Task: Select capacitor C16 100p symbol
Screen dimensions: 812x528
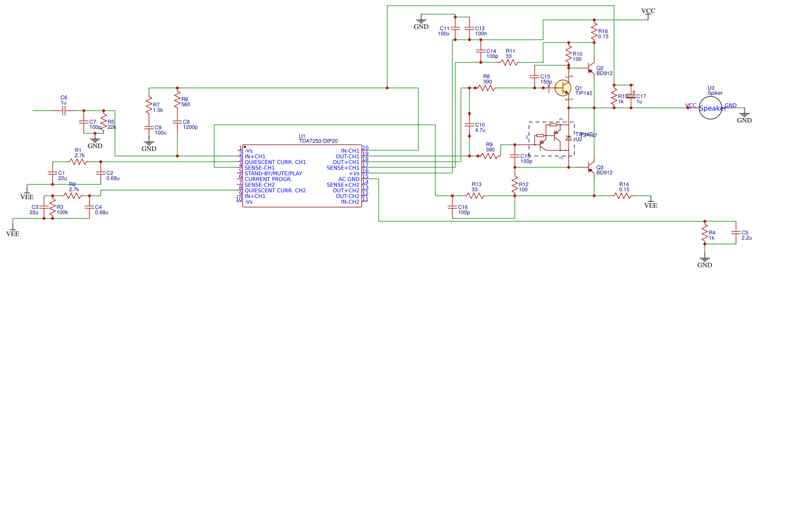Action: click(452, 207)
